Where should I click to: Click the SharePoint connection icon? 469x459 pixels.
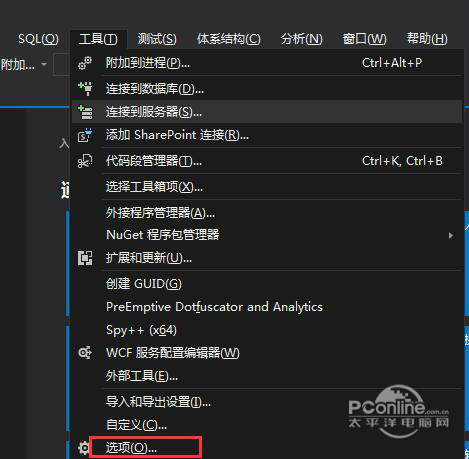85,135
